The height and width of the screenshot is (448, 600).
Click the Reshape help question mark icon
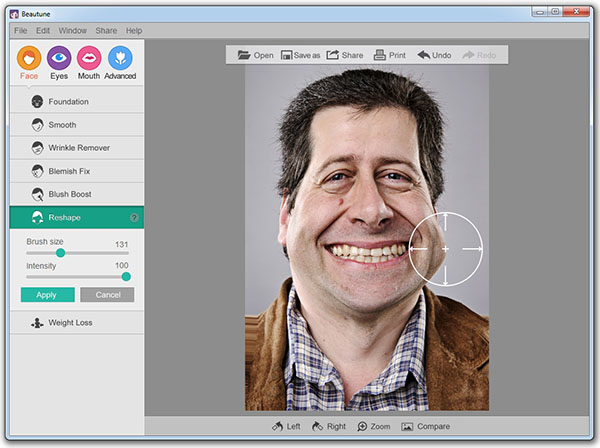click(x=134, y=217)
